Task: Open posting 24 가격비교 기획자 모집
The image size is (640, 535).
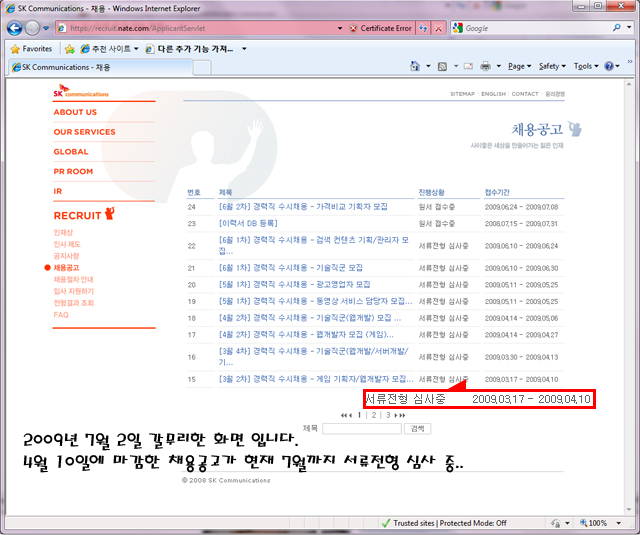Action: pyautogui.click(x=303, y=207)
